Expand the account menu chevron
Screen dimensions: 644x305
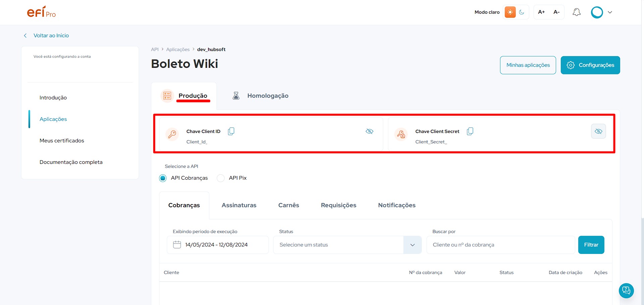tap(610, 12)
